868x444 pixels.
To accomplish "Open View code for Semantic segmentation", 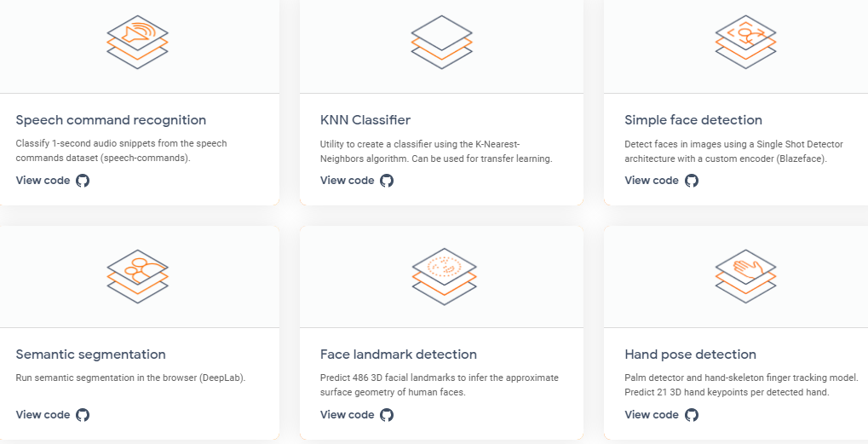I will pyautogui.click(x=43, y=415).
